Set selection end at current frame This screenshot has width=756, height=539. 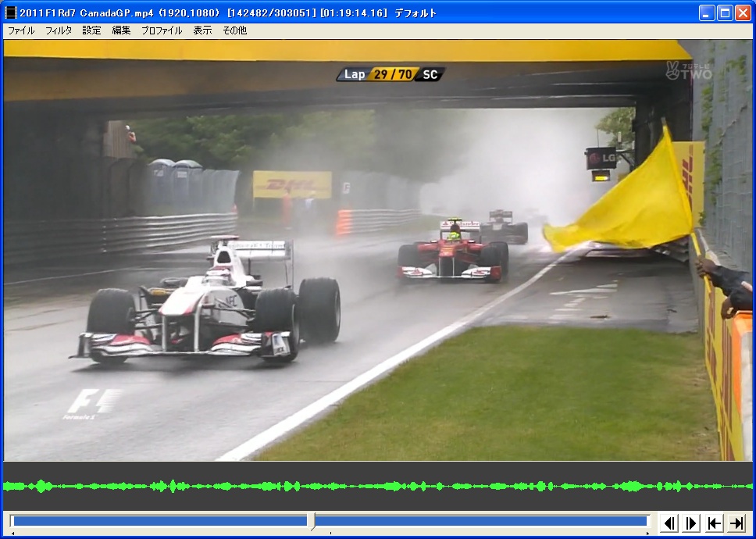736,523
